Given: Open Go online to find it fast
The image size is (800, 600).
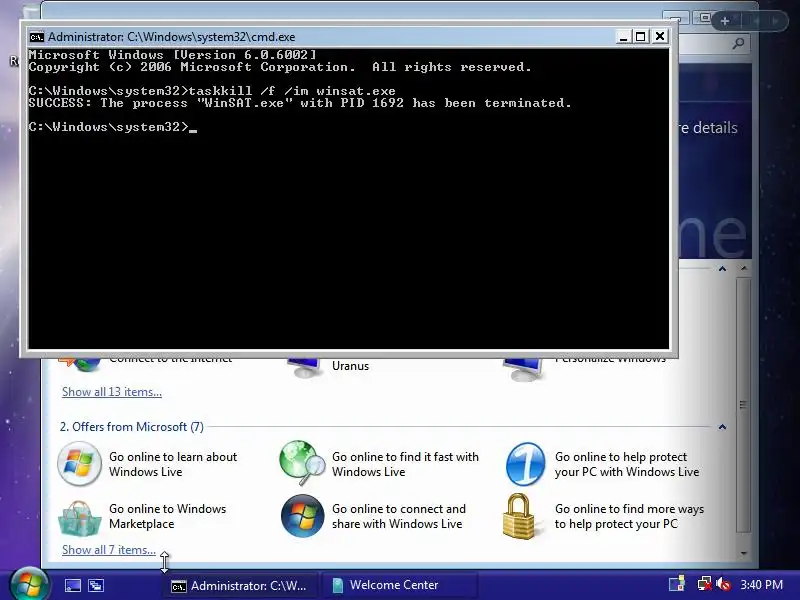Looking at the screenshot, I should coord(406,464).
